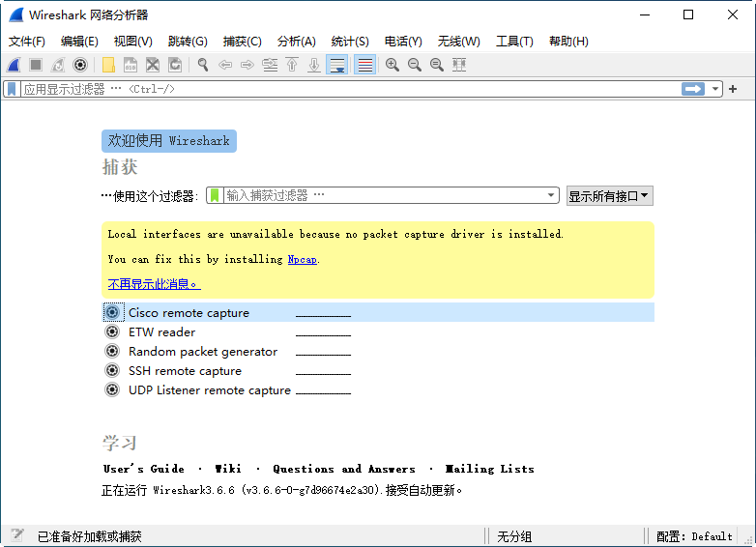Click into the capture filter input field

383,195
